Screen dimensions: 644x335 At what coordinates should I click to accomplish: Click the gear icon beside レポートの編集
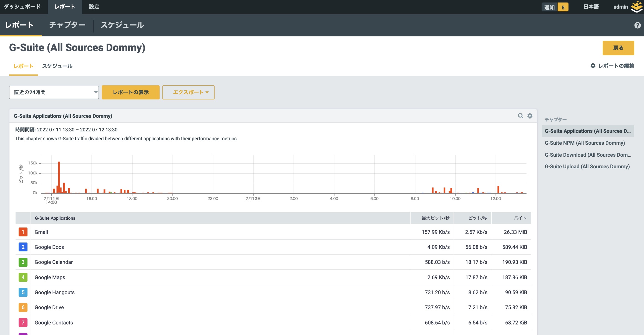[x=593, y=66]
